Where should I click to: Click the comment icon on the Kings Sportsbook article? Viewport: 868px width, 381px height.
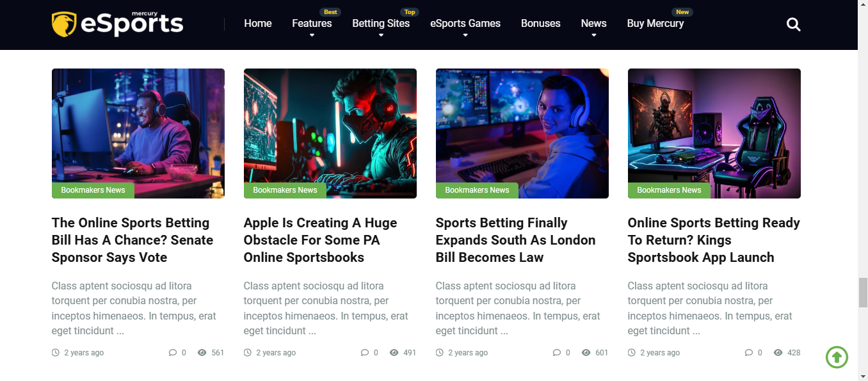[x=749, y=353]
